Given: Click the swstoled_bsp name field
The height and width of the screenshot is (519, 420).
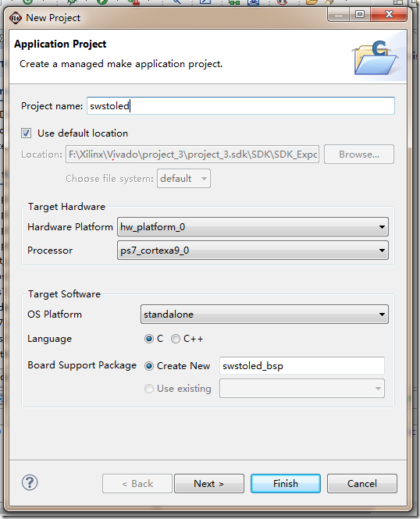Looking at the screenshot, I should pos(302,366).
